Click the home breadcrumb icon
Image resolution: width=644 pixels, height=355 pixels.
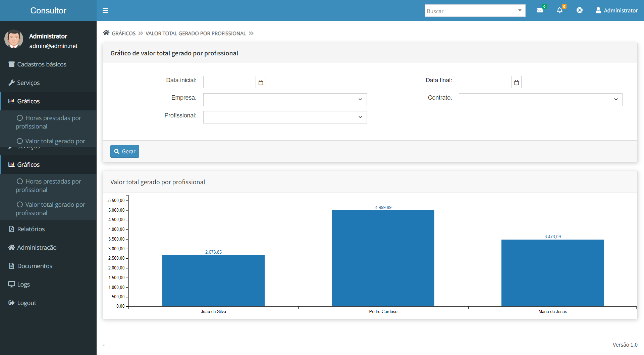click(106, 33)
